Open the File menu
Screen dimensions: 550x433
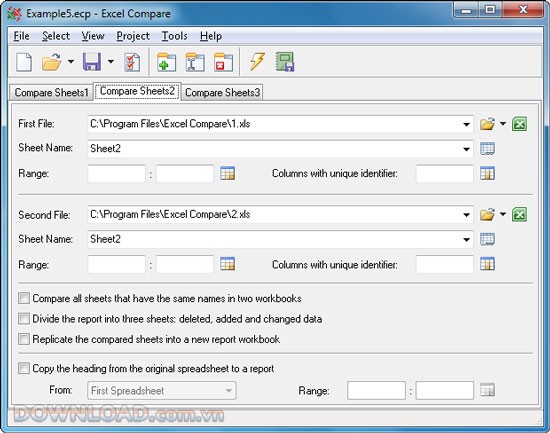[x=21, y=36]
